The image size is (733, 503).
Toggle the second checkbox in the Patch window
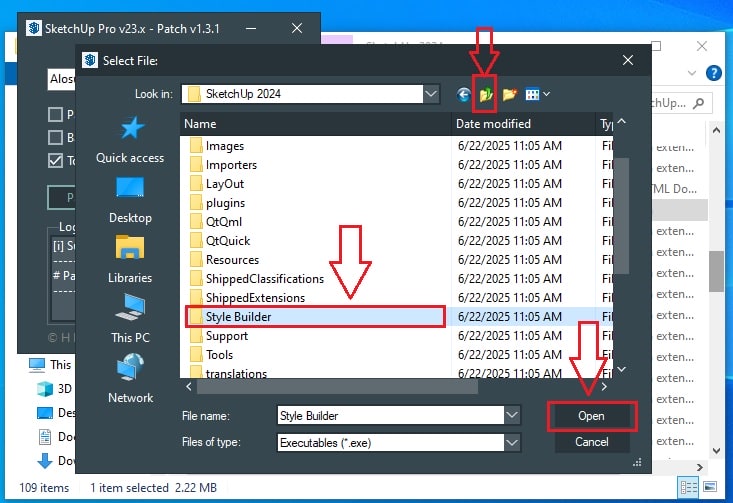coord(55,137)
